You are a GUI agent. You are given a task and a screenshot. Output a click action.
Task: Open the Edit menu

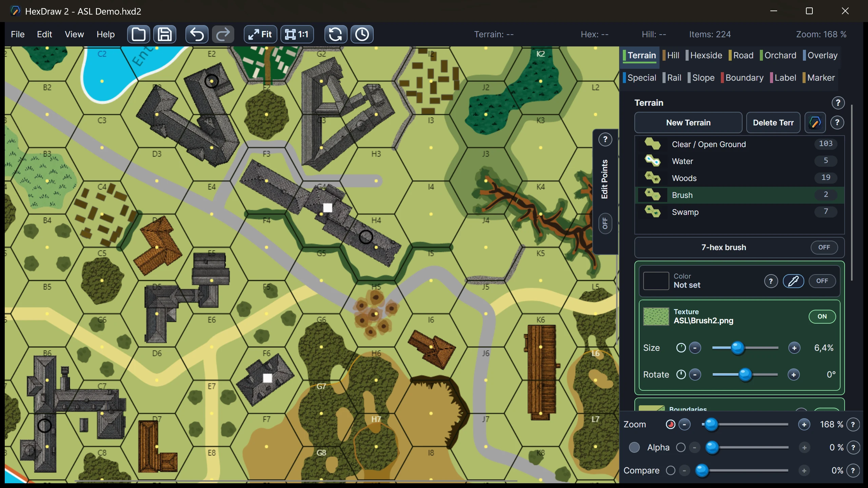[x=44, y=34]
